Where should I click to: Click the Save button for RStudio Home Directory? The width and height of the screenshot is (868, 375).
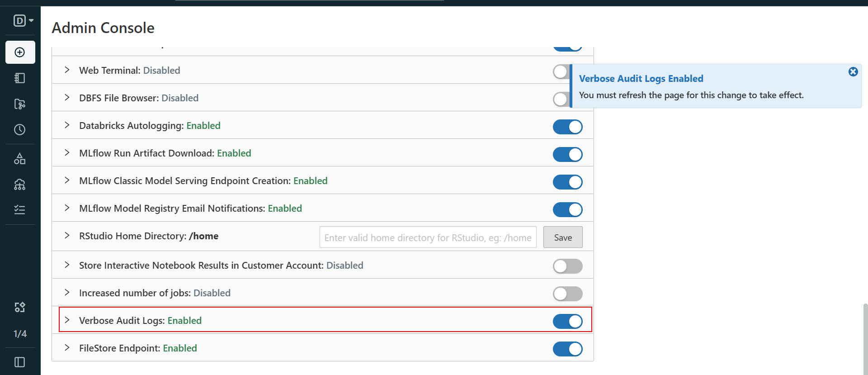point(562,237)
